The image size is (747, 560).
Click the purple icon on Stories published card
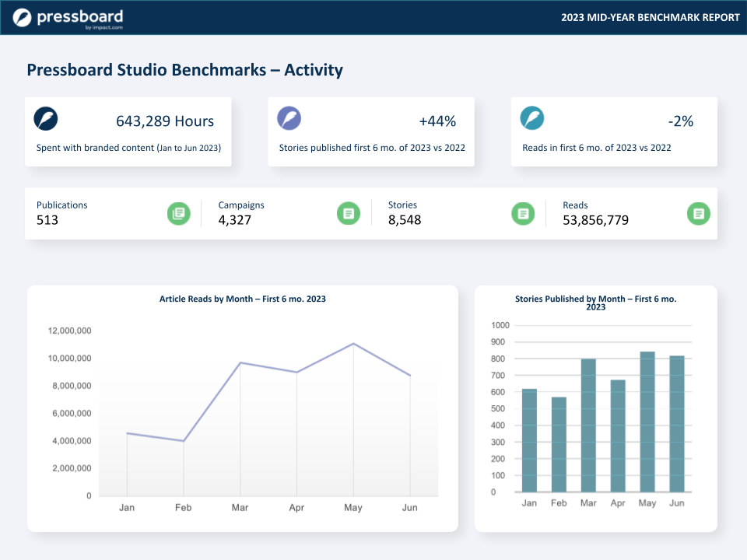(289, 117)
